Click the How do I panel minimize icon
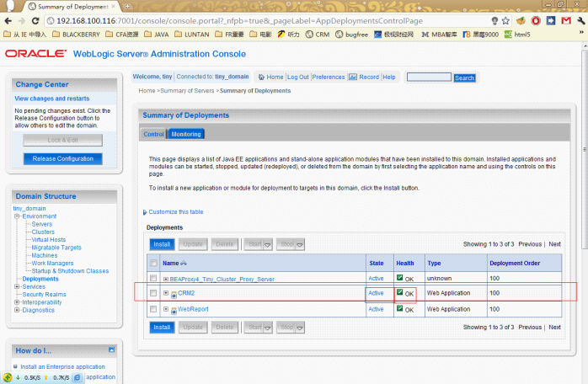This screenshot has width=588, height=384. 111,349
